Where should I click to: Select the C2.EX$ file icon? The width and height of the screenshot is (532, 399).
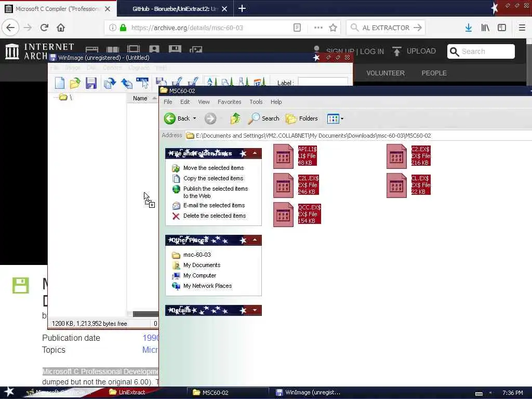pyautogui.click(x=396, y=156)
